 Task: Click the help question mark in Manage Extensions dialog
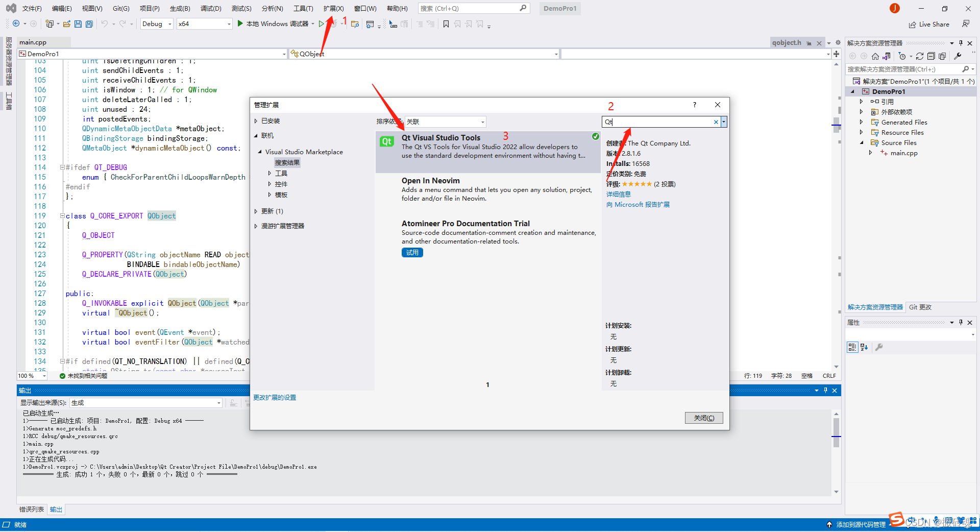click(x=694, y=105)
